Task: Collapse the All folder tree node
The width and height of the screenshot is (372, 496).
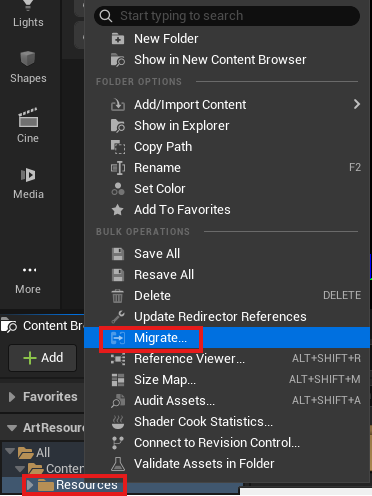Action: point(10,451)
